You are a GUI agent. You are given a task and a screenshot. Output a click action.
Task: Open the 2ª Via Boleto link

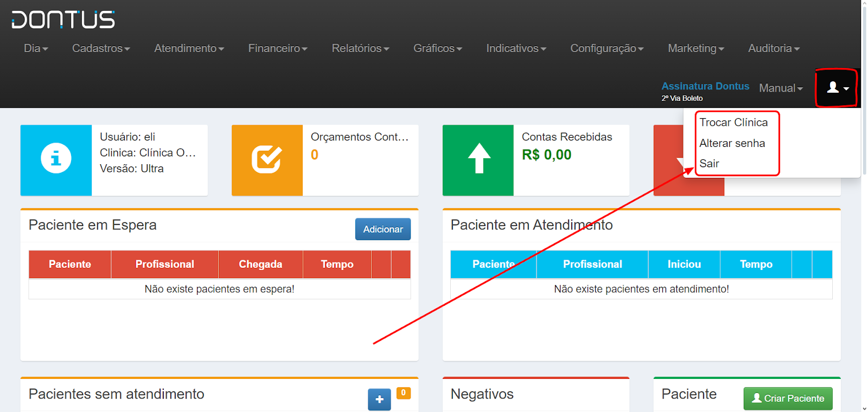(x=682, y=98)
